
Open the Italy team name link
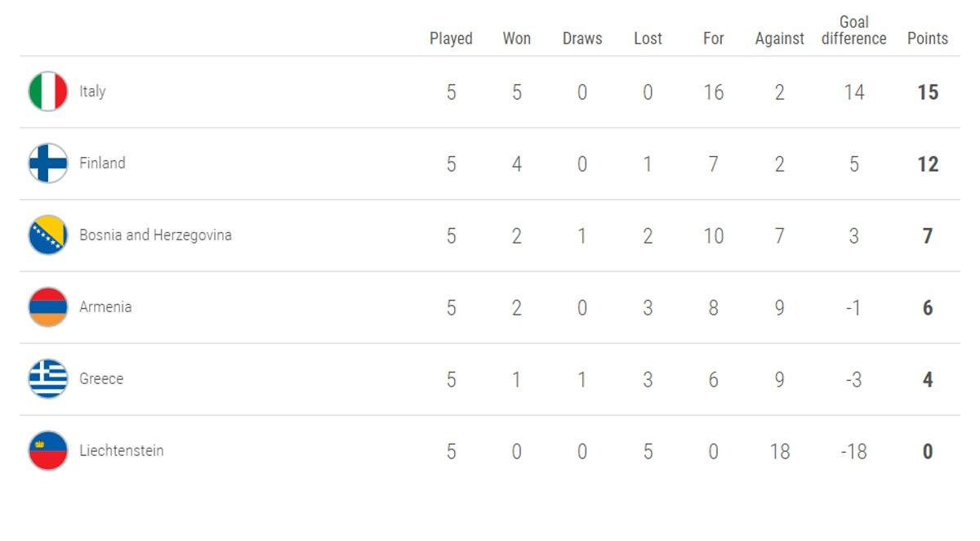point(92,92)
